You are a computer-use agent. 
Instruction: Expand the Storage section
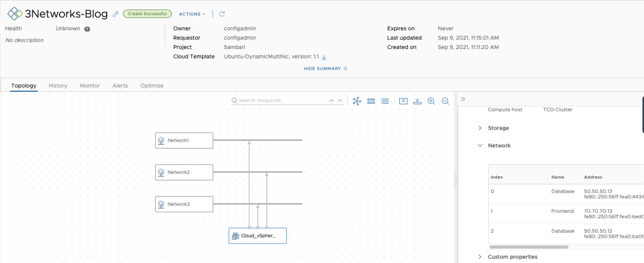click(x=480, y=128)
